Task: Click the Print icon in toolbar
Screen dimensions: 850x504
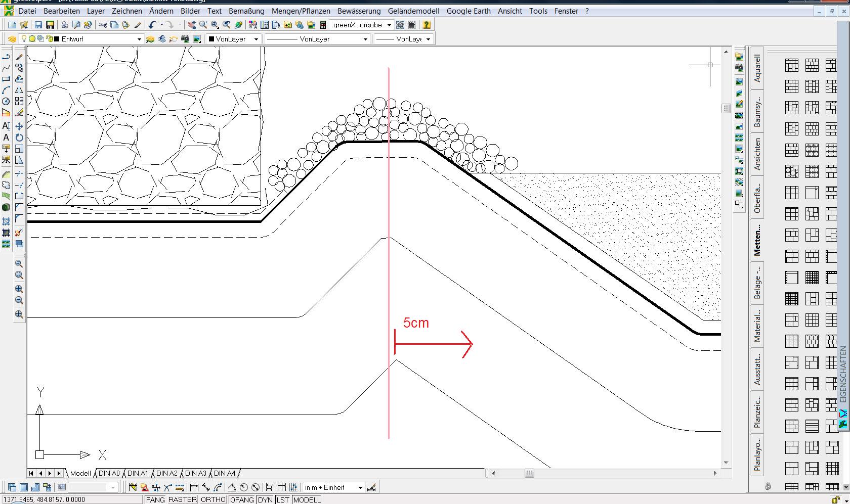Action: click(x=65, y=25)
